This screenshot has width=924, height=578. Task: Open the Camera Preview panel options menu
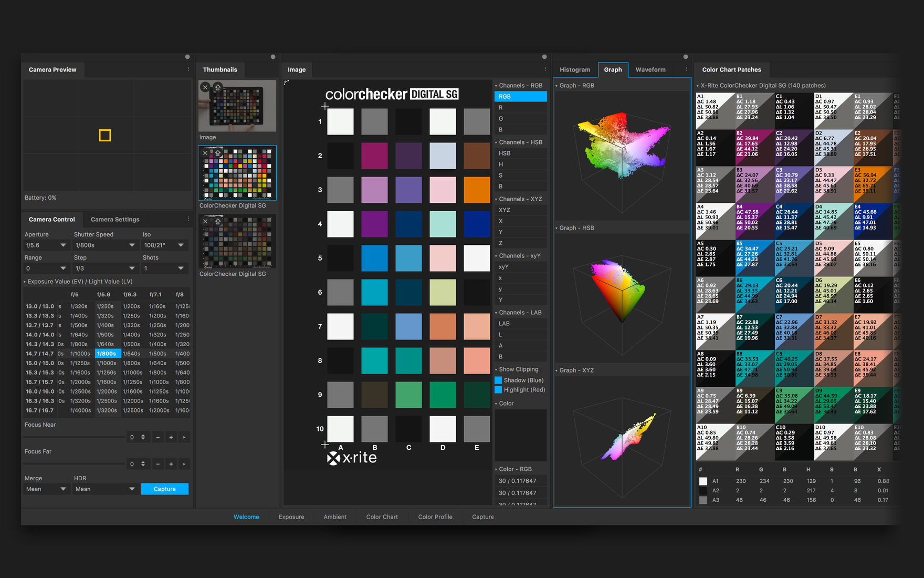[x=188, y=69]
